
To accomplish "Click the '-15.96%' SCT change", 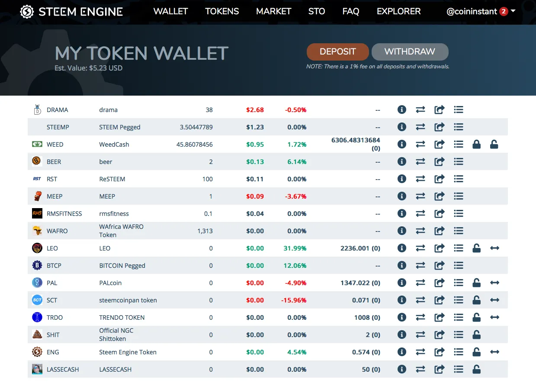I will click(294, 300).
